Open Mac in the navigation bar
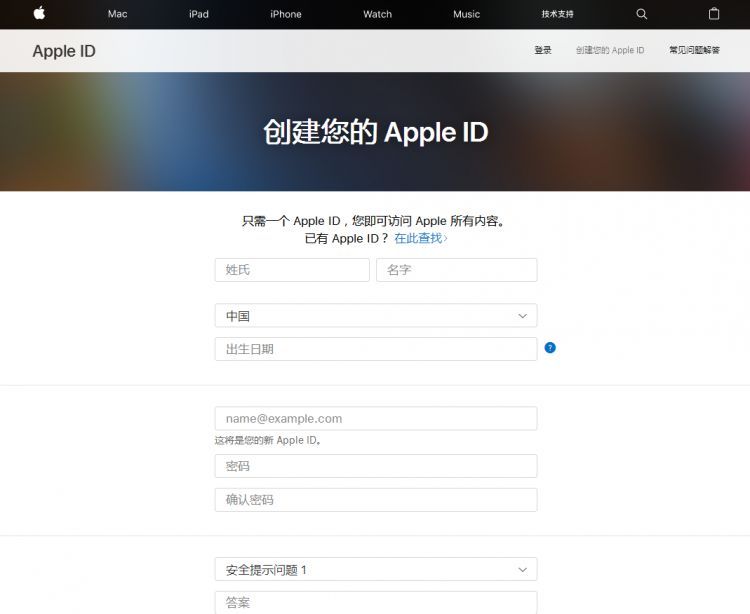The width and height of the screenshot is (750, 614). 118,14
